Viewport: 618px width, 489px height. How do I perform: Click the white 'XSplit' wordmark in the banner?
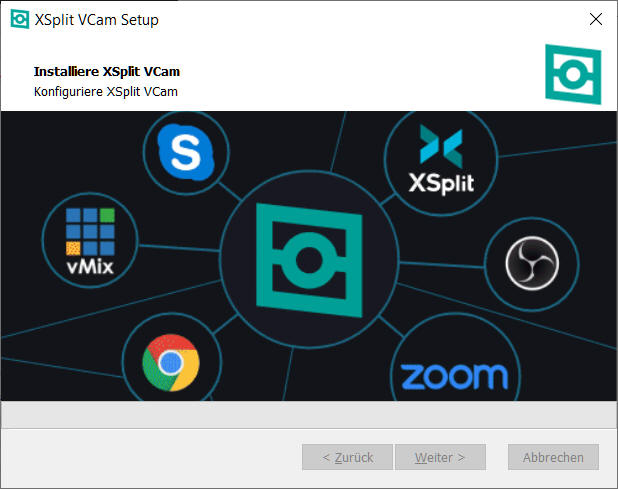(x=441, y=183)
